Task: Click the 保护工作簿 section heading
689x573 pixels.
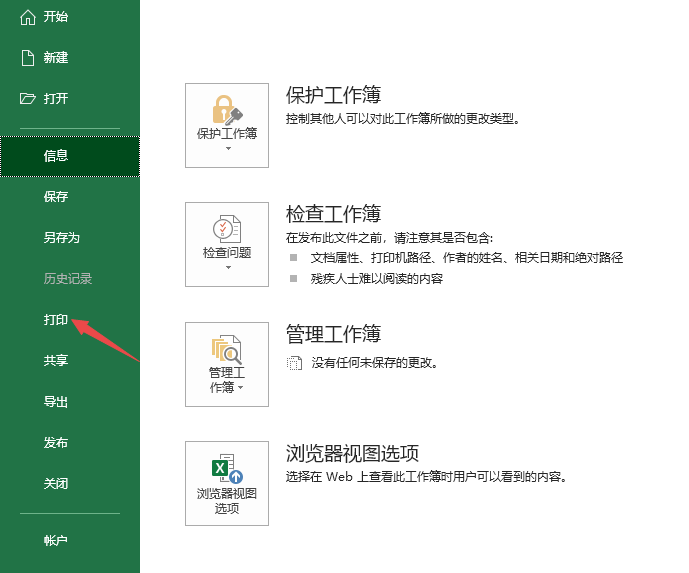Action: (333, 95)
